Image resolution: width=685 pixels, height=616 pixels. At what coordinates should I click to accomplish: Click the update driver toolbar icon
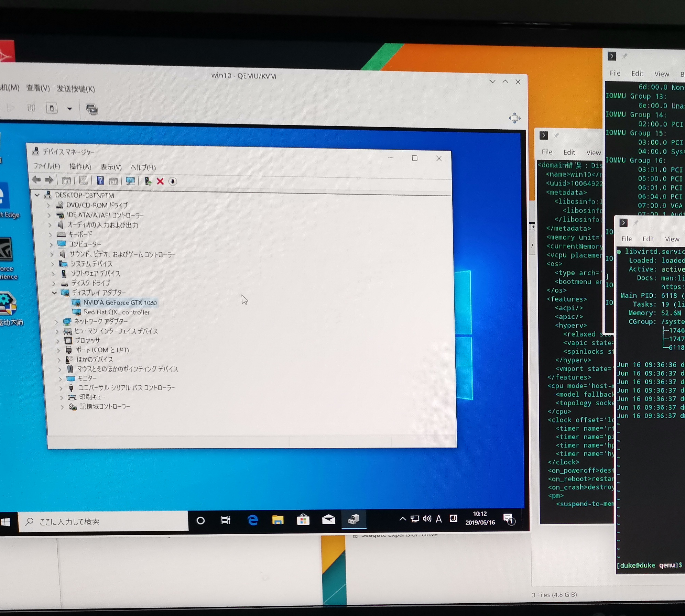point(148,181)
